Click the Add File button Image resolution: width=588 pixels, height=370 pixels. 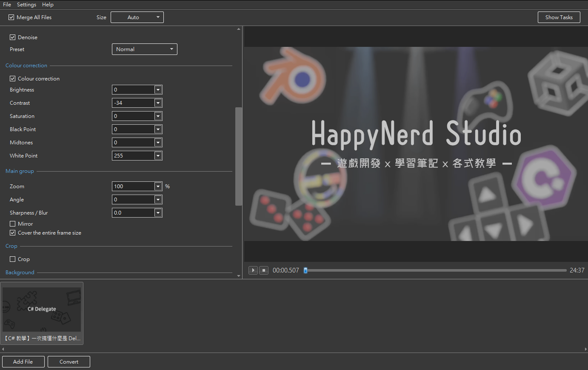[23, 362]
